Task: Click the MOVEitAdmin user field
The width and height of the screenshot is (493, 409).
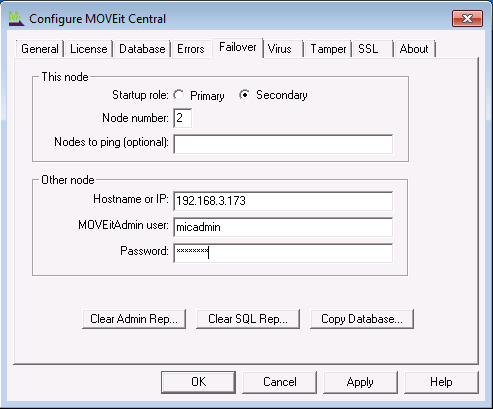Action: click(x=283, y=227)
